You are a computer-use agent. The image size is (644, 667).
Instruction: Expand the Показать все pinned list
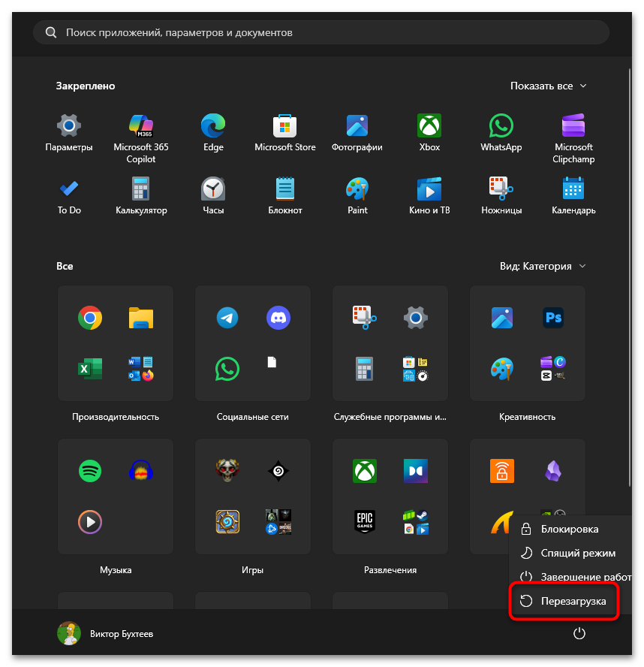pyautogui.click(x=548, y=86)
